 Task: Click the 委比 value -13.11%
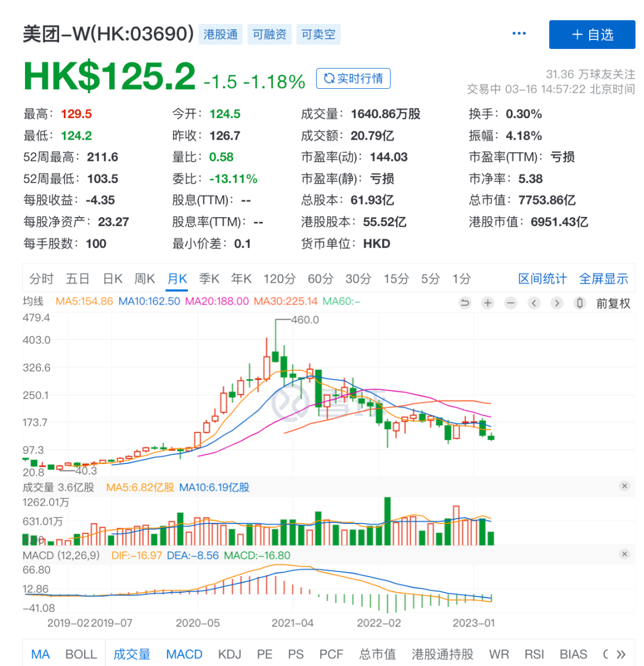coord(233,179)
